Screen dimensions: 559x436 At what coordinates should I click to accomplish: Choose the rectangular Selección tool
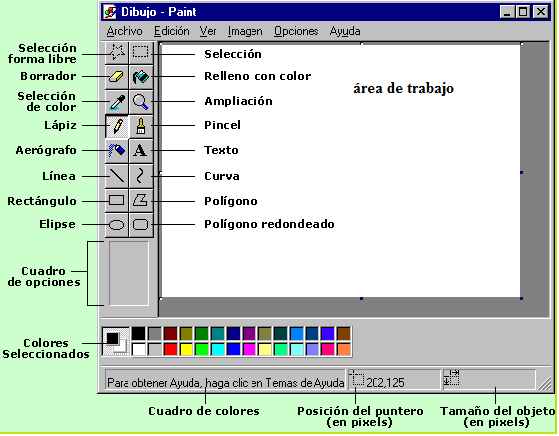click(141, 52)
